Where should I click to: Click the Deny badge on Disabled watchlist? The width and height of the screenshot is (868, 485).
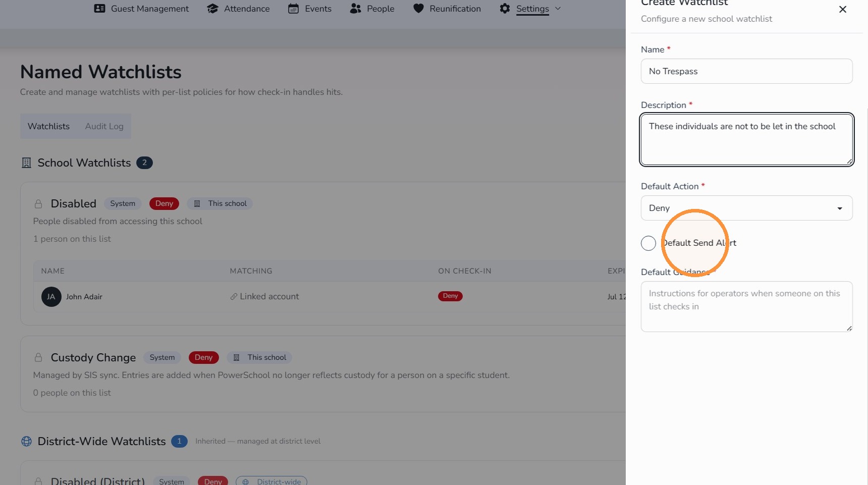click(164, 204)
